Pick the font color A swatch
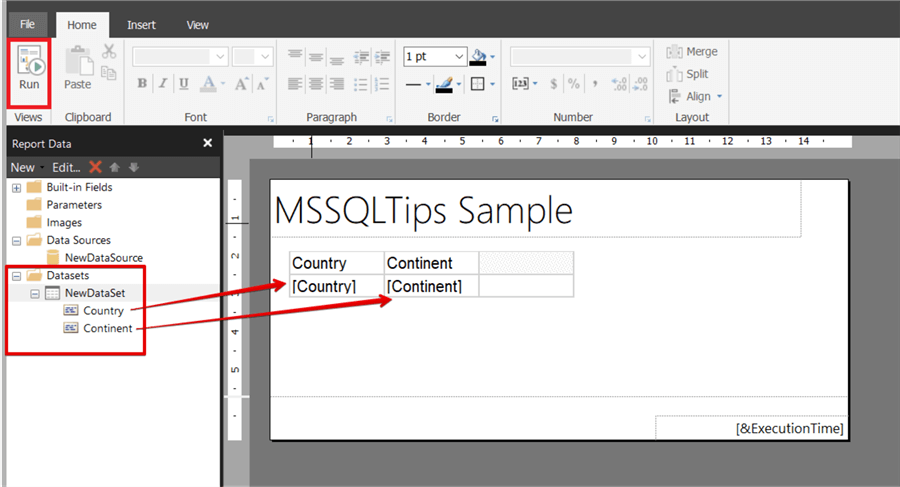Screen dimensions: 900x487 [x=208, y=84]
